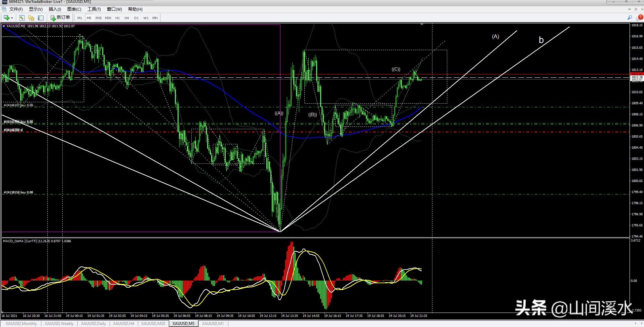Open the Market Watch window icon

click(x=22, y=18)
